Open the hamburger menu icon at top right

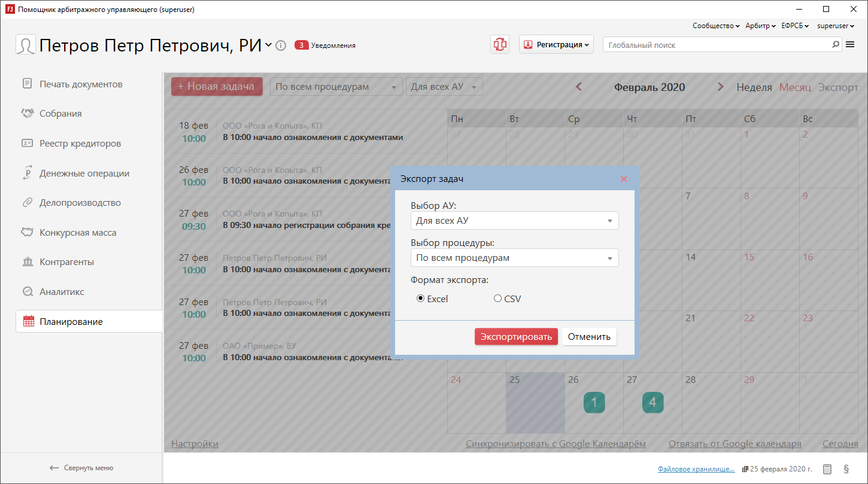pyautogui.click(x=850, y=45)
